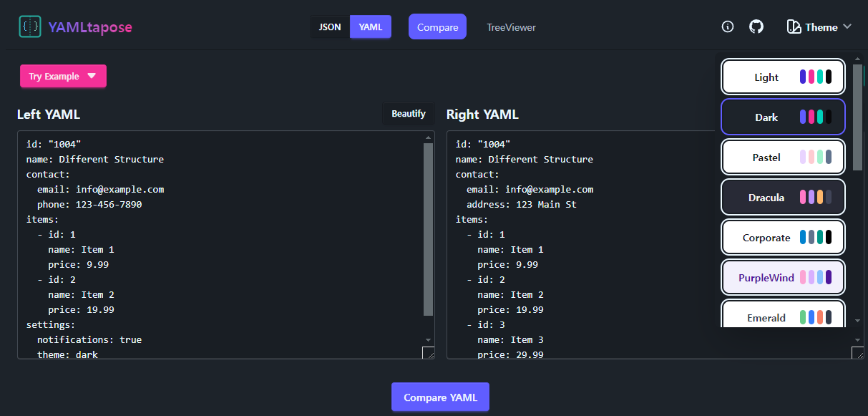Switch format toggle to JSON
The height and width of the screenshot is (416, 868).
(x=330, y=27)
